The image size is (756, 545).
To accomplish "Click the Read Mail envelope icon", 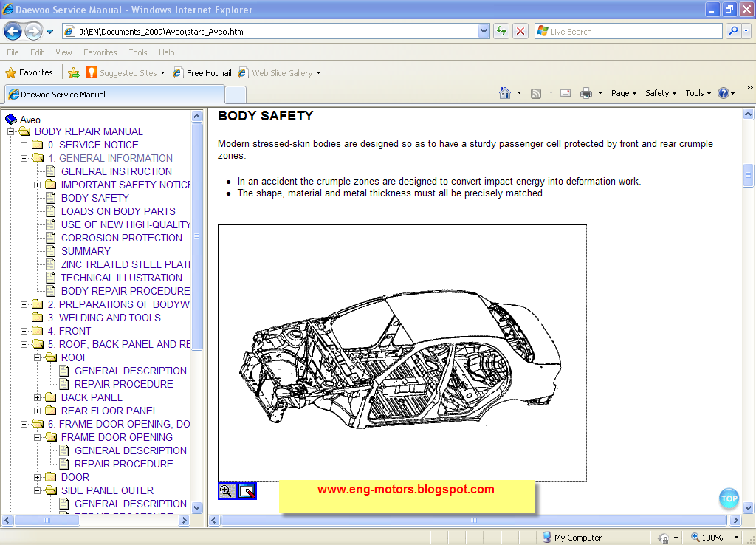I will pyautogui.click(x=566, y=93).
